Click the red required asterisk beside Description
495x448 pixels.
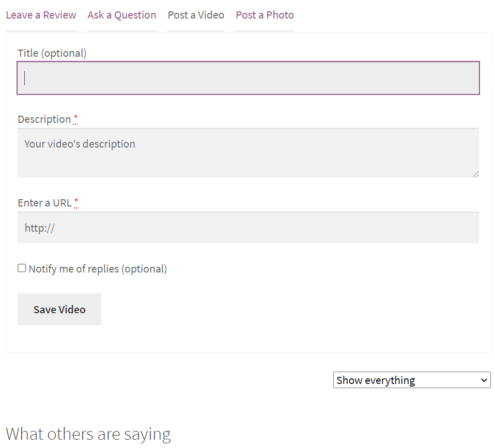(75, 119)
